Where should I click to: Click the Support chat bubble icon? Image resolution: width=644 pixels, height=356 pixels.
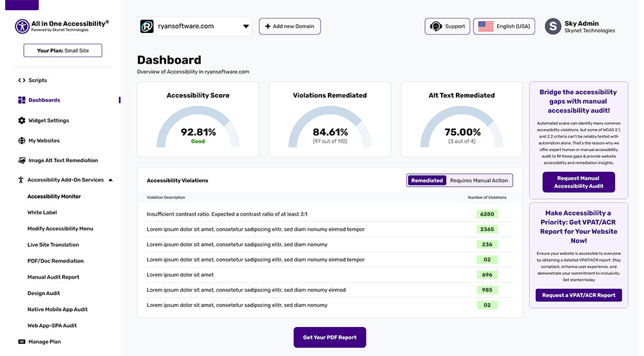point(436,26)
